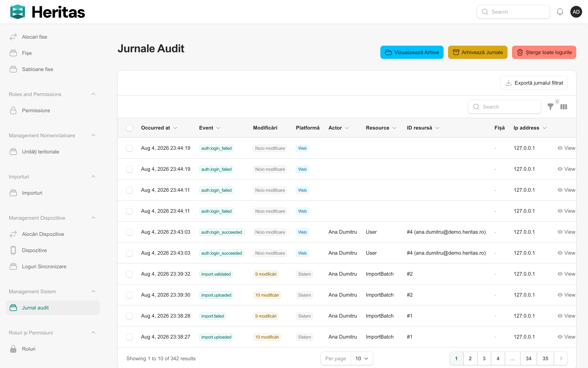The image size is (588, 368).
Task: Click the Jurnal audit icon
Action: (13, 308)
